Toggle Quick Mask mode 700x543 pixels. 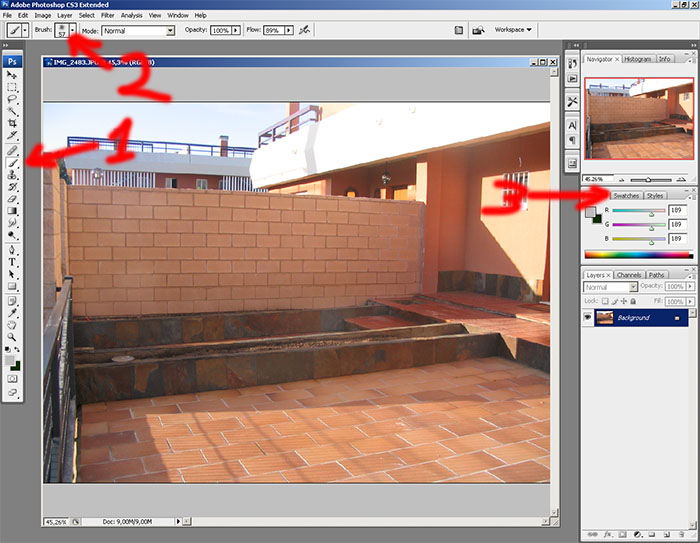tap(12, 379)
